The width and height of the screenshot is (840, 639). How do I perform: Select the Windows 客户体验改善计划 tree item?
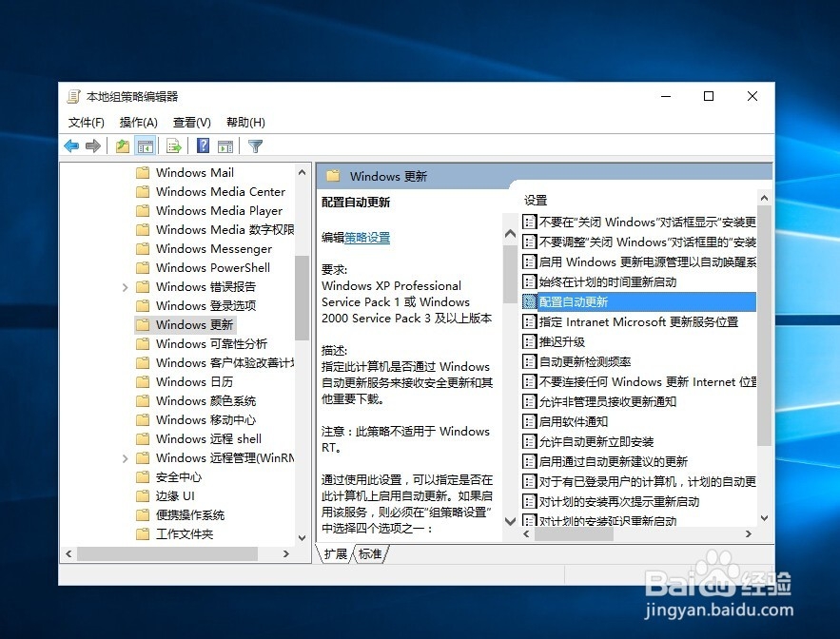point(225,363)
